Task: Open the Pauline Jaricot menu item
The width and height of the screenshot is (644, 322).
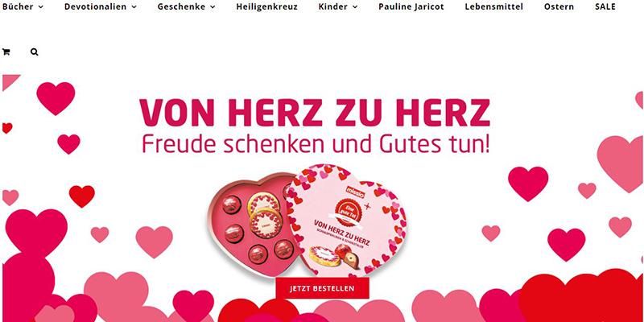Action: pyautogui.click(x=411, y=7)
